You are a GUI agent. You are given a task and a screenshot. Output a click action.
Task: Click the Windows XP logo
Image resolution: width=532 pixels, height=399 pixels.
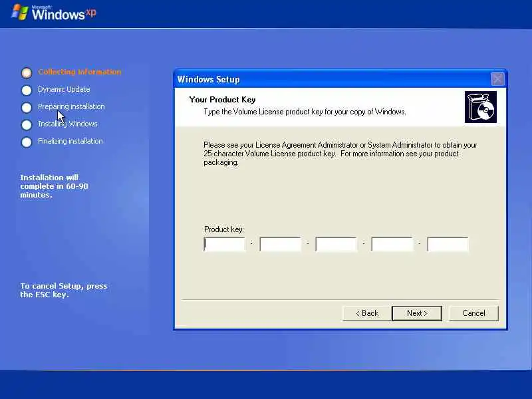pos(54,13)
